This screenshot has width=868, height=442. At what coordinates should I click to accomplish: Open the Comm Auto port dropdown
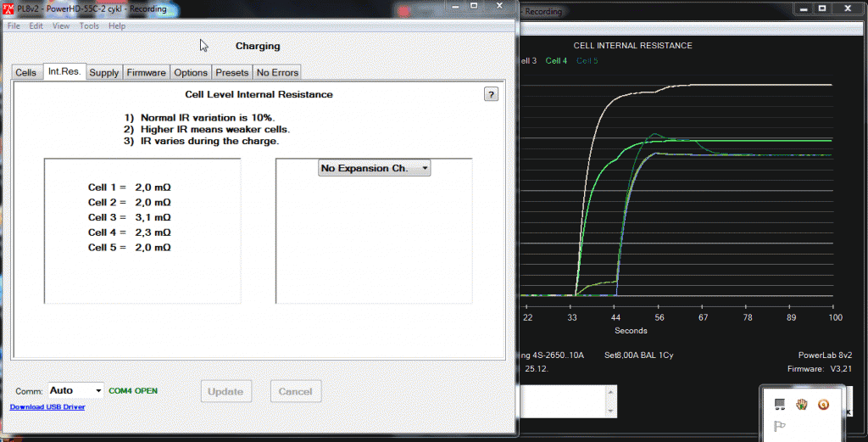pos(75,390)
